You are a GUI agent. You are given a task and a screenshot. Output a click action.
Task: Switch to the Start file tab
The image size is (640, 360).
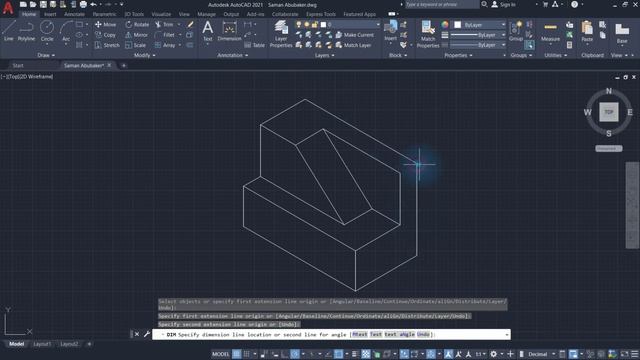(x=18, y=65)
